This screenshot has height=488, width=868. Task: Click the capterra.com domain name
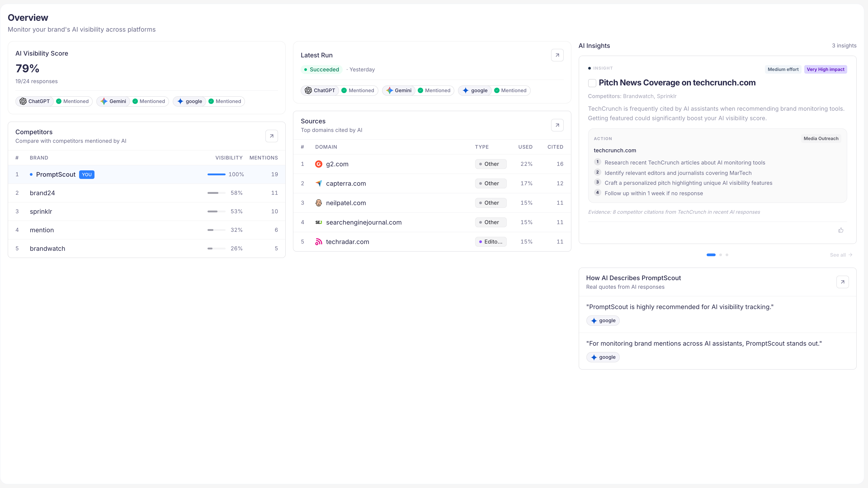pyautogui.click(x=346, y=183)
